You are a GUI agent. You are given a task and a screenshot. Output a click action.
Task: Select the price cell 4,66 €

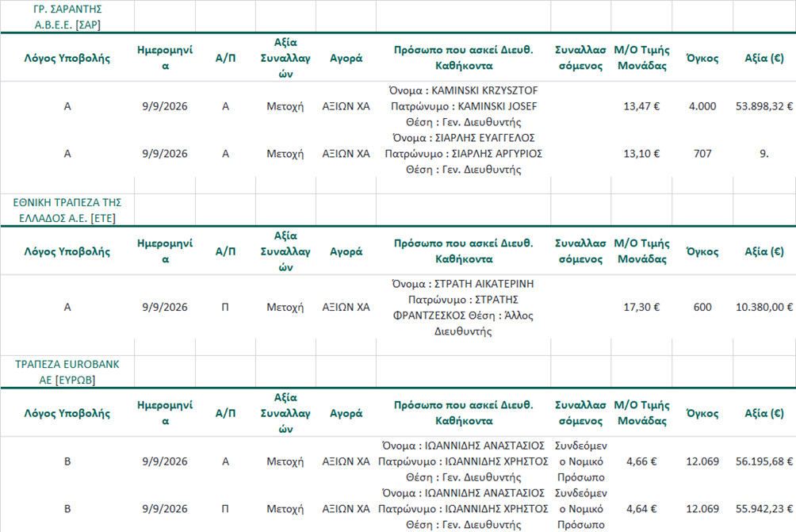(x=641, y=461)
